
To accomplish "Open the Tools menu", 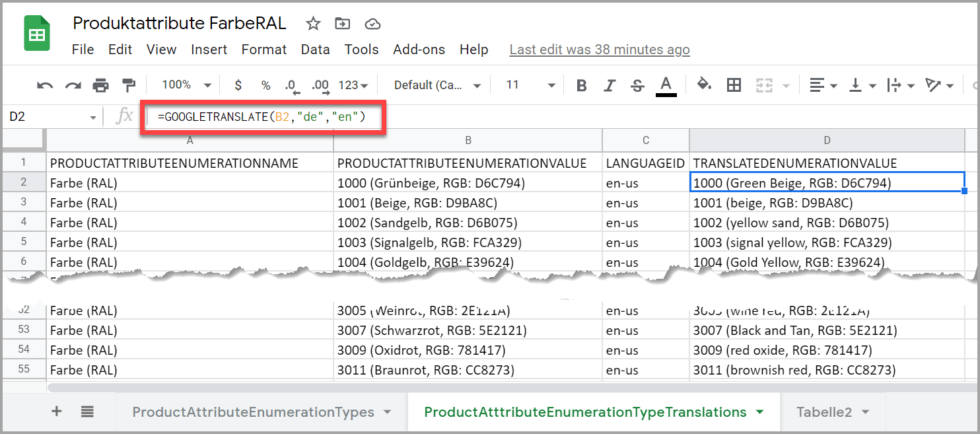I will [361, 50].
